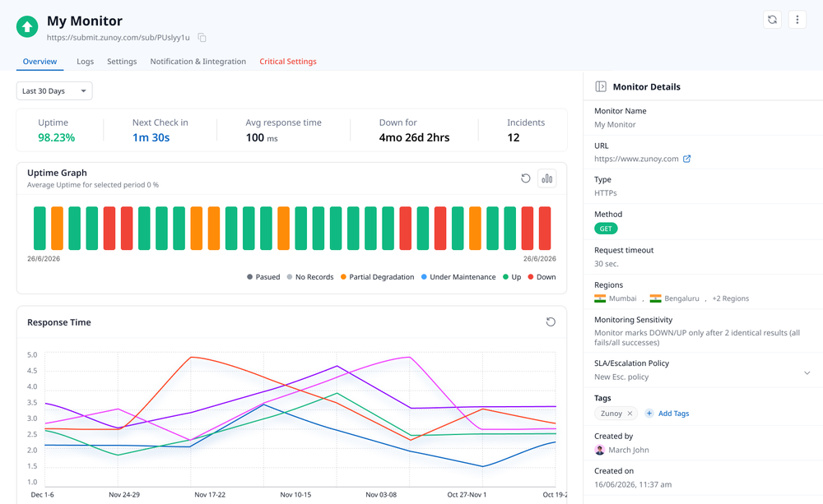Viewport: 823px width, 504px height.
Task: Open the Last 30 Days period dropdown
Action: 54,90
